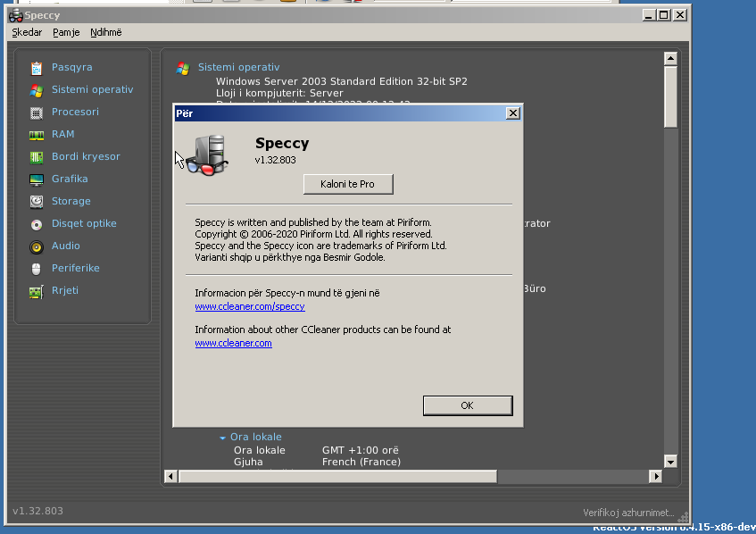756x534 pixels.
Task: Select the Disqet optike disc icon
Action: (37, 224)
